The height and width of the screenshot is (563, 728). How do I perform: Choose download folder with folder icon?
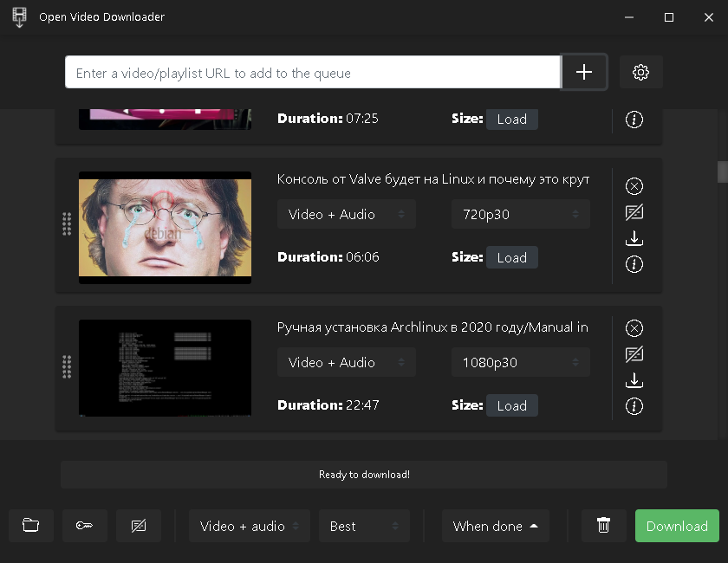(x=31, y=526)
